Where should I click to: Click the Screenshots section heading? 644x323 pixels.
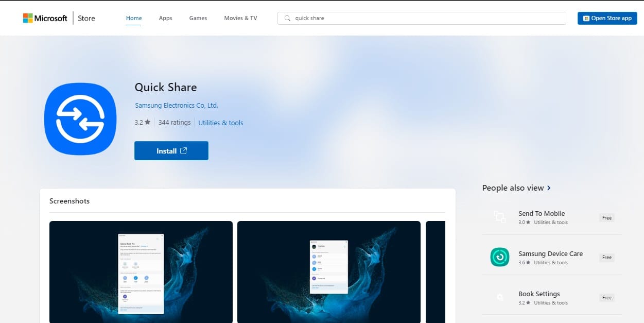[69, 201]
